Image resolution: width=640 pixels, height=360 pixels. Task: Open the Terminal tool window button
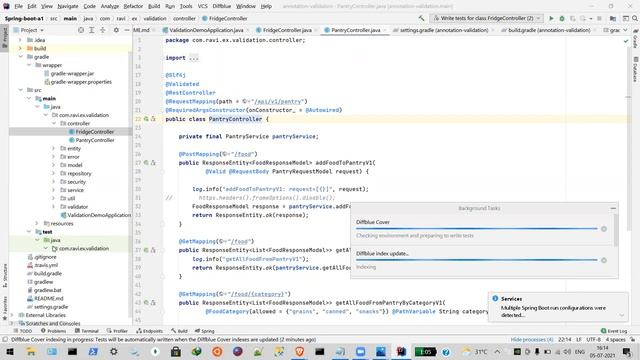(x=87, y=331)
